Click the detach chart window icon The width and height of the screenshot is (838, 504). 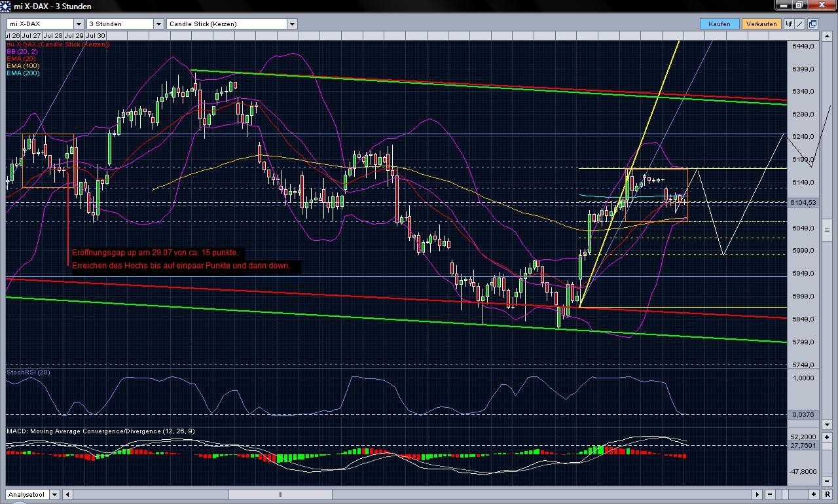(x=812, y=24)
